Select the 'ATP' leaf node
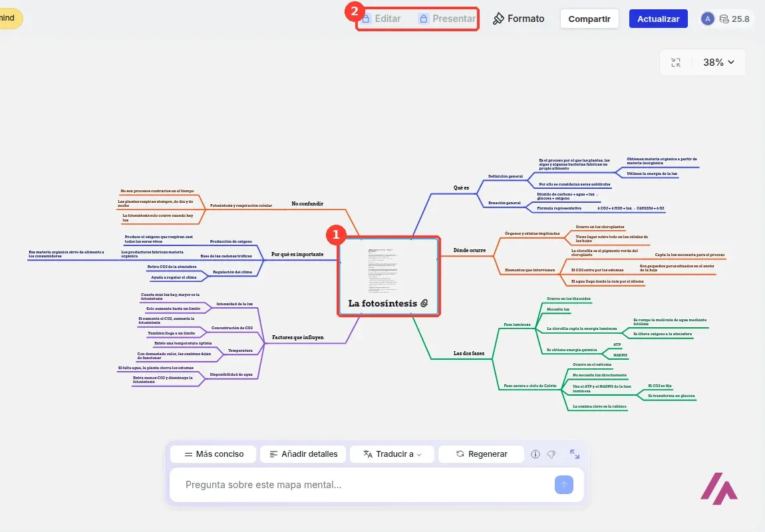The height and width of the screenshot is (532, 765). [x=617, y=344]
